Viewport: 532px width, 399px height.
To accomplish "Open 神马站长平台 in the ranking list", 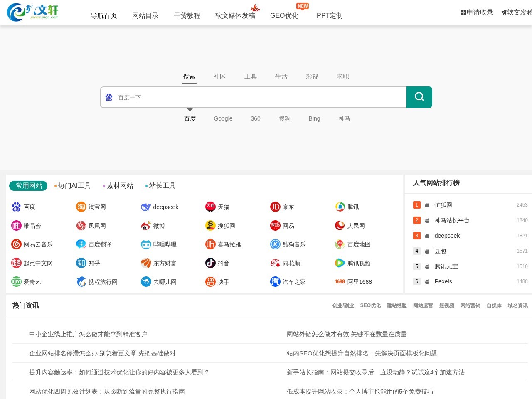I will coord(452,220).
